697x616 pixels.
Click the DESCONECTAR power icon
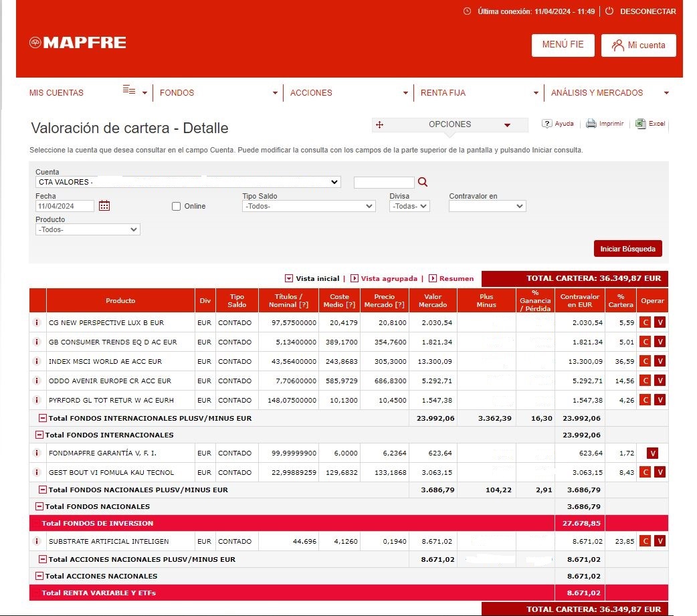click(609, 11)
